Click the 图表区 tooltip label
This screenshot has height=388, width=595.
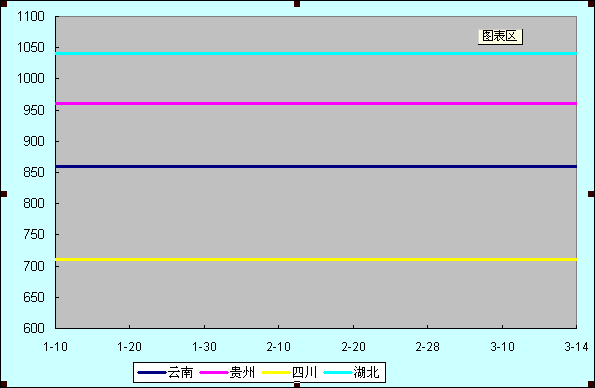click(500, 36)
